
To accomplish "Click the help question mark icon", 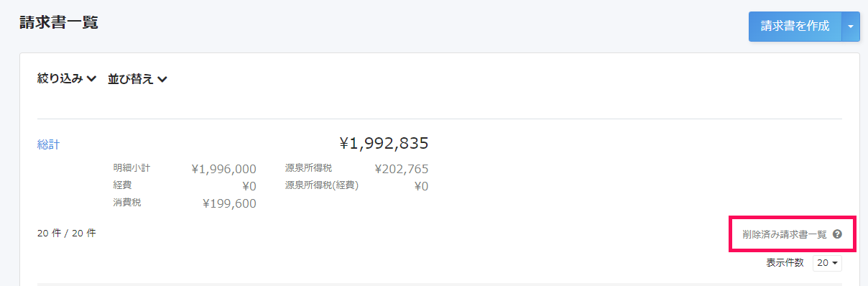I will tap(837, 234).
